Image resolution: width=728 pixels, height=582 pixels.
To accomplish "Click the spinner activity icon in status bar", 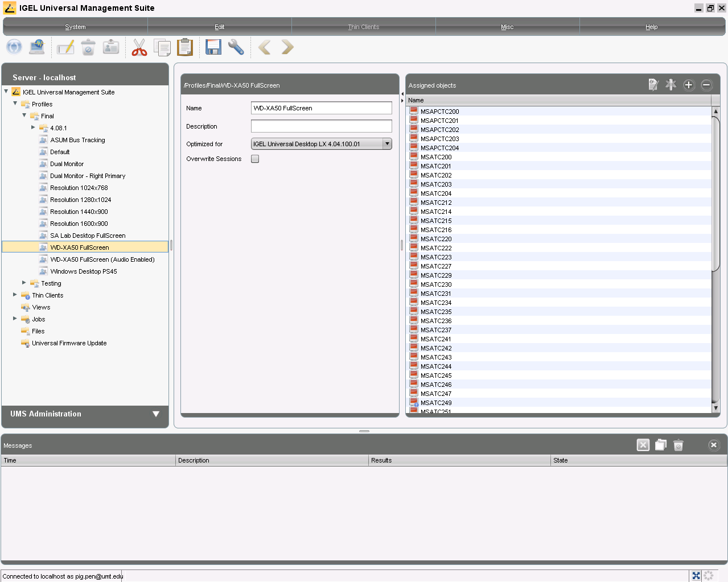I will click(709, 576).
